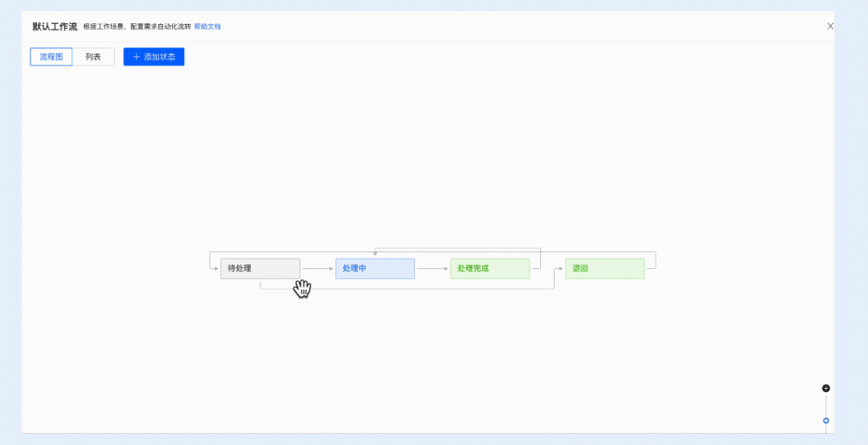The image size is (868, 445).
Task: Click the zoom-in plus icon
Action: (826, 388)
